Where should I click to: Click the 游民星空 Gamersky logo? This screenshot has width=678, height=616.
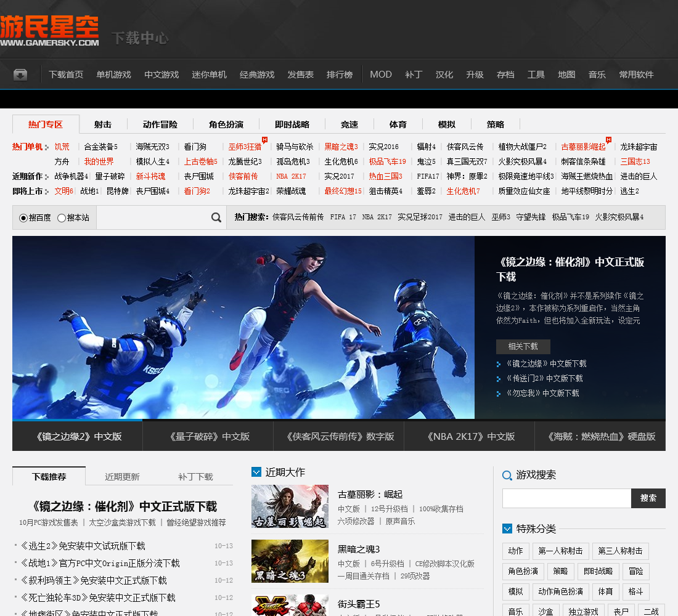[x=49, y=31]
